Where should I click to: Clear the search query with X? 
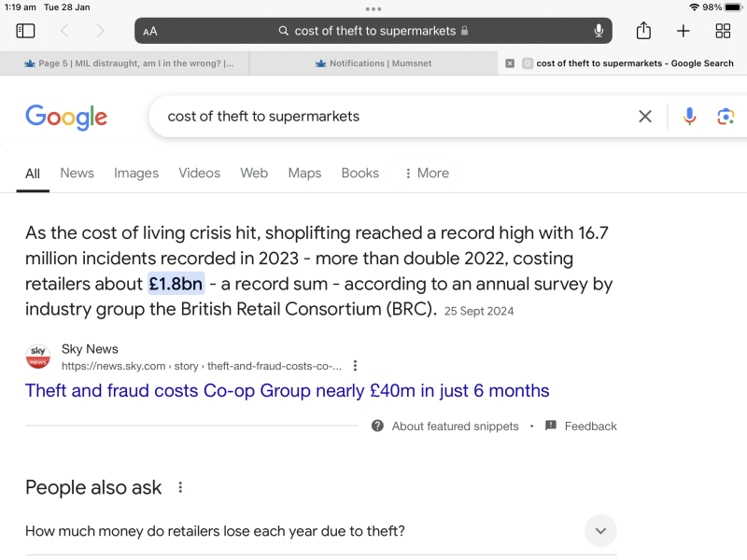645,116
